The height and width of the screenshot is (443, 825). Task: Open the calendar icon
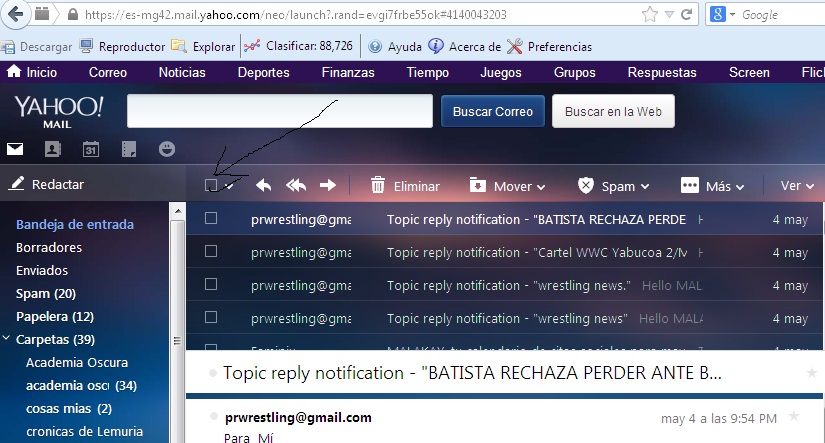pos(90,149)
